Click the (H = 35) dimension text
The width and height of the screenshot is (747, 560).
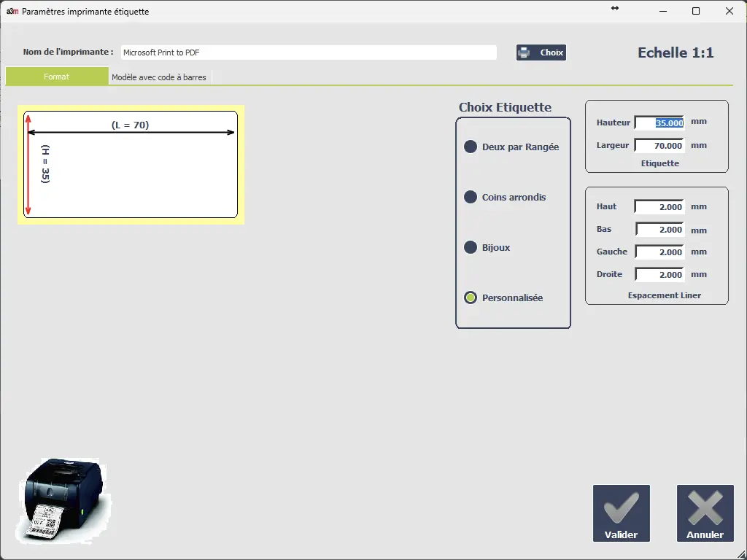(45, 164)
